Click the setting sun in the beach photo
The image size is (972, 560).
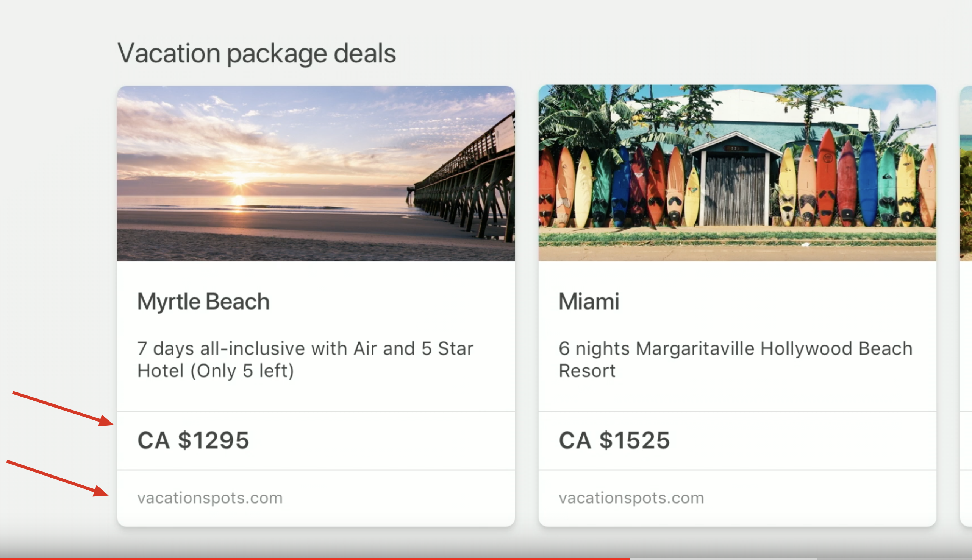[239, 179]
